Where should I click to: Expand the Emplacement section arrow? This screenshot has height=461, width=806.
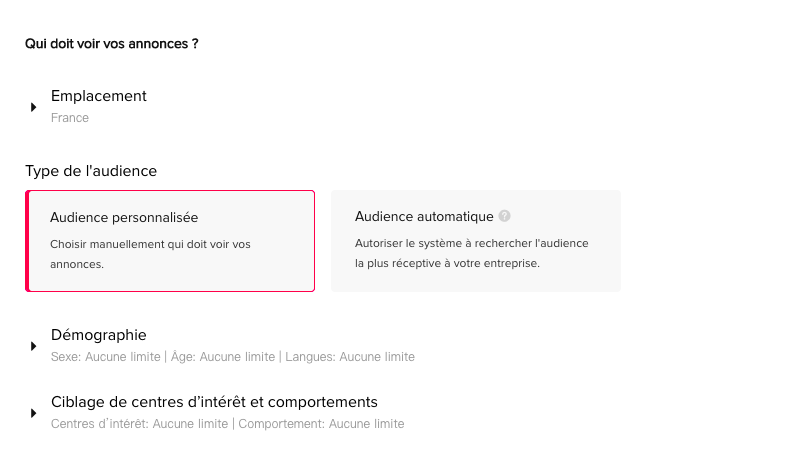tap(34, 107)
